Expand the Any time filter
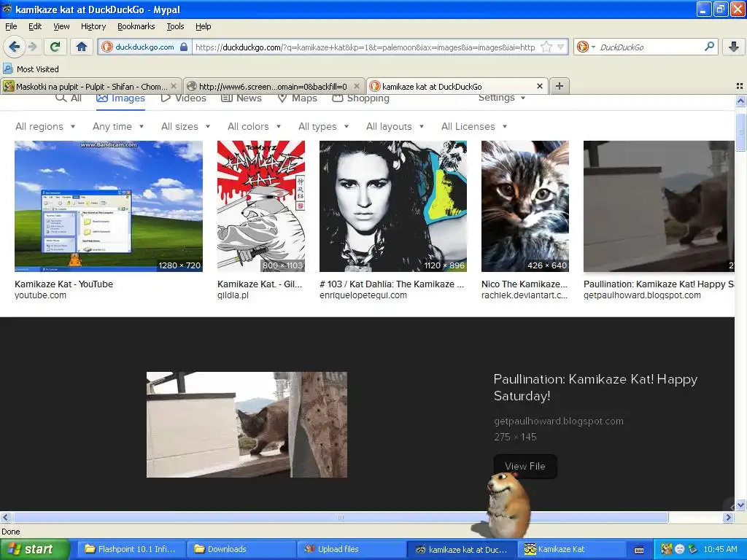 click(118, 126)
